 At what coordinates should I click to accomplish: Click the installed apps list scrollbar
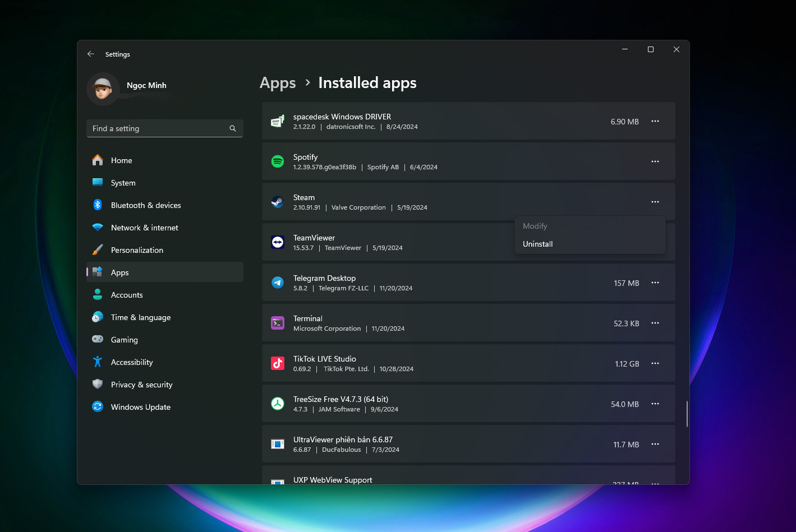(x=687, y=414)
